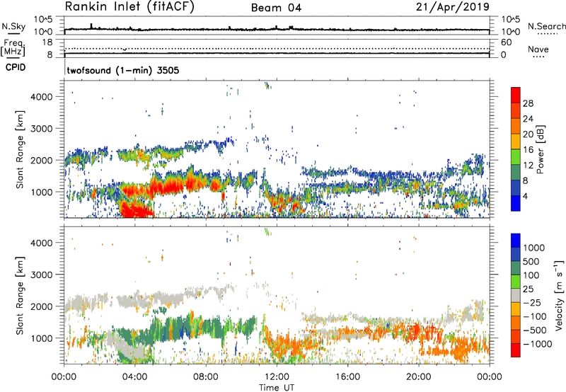
Task: Click the '3000' tick on velocity panel axis
Action: click(41, 275)
